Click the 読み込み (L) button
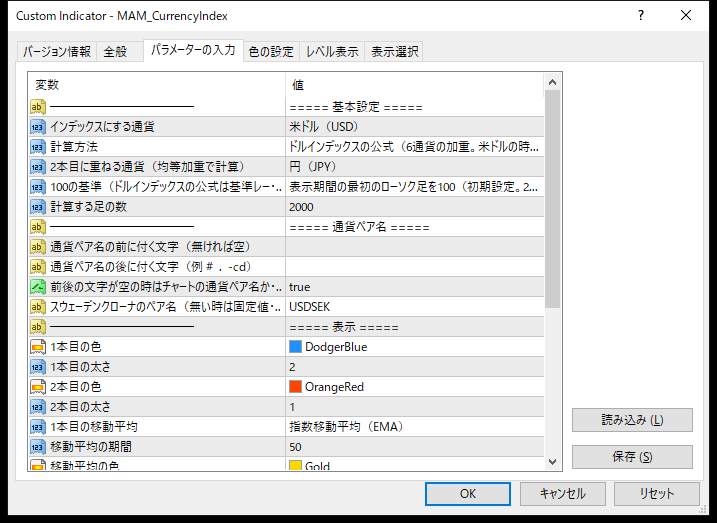The height and width of the screenshot is (523, 717). coord(632,420)
